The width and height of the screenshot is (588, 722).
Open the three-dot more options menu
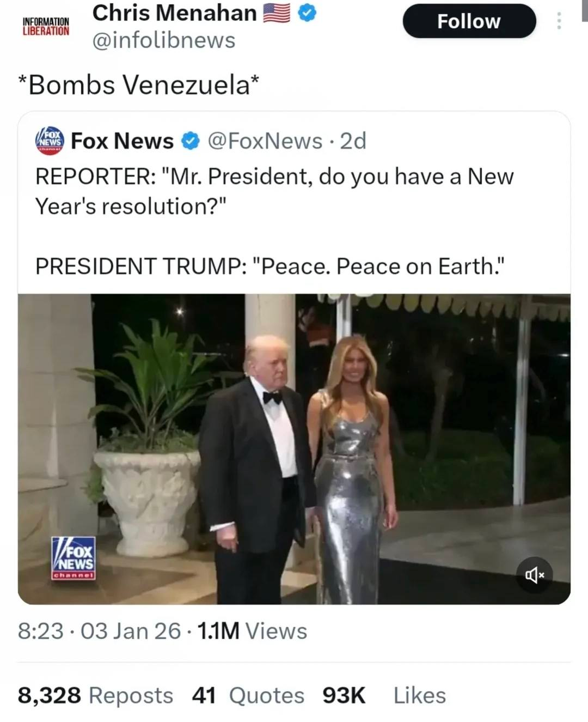point(559,21)
